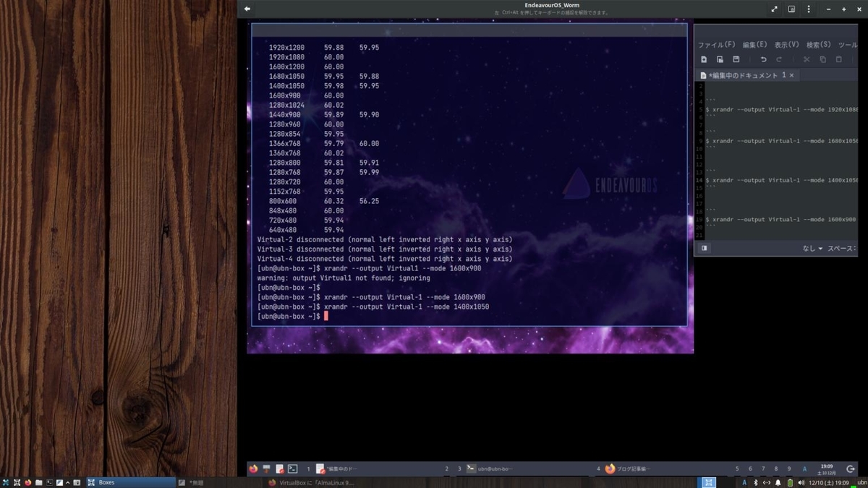
Task: Launch Firefox from host taskbar
Action: (x=28, y=482)
